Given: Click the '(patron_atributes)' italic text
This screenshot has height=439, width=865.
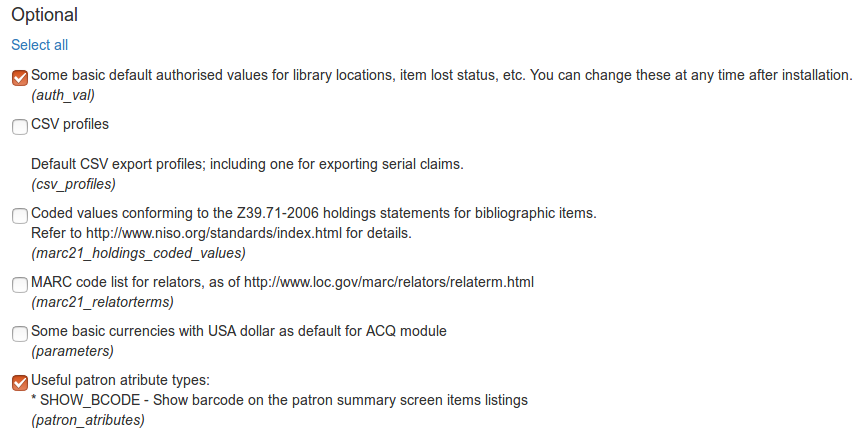Looking at the screenshot, I should click(87, 420).
